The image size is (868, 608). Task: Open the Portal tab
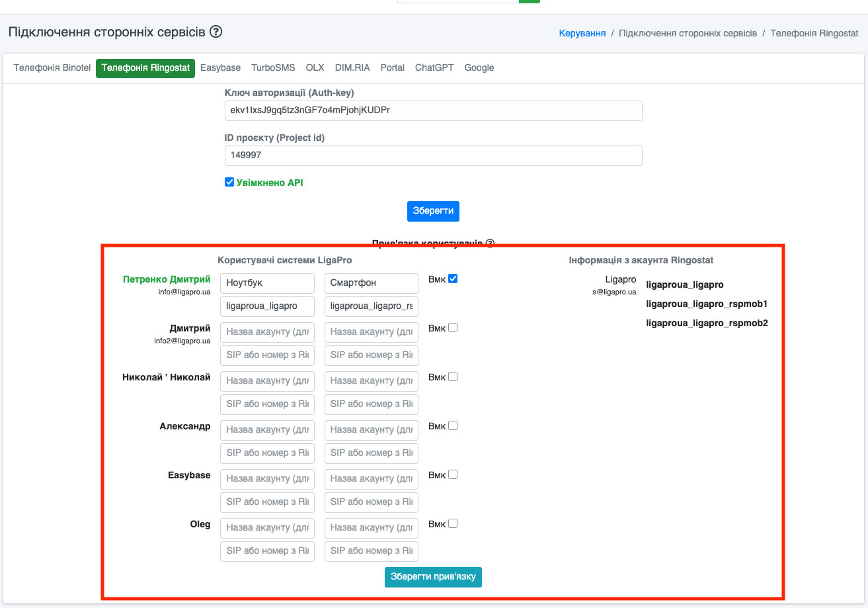click(393, 68)
